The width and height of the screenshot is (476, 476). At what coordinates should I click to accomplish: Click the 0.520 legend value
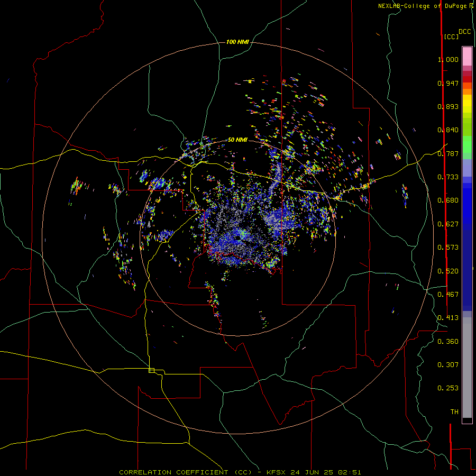coord(448,271)
